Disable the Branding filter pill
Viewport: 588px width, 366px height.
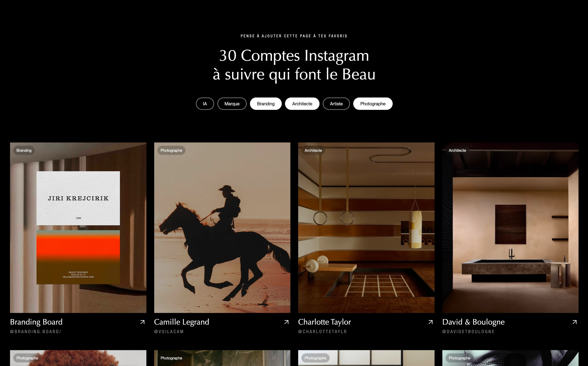tap(266, 104)
